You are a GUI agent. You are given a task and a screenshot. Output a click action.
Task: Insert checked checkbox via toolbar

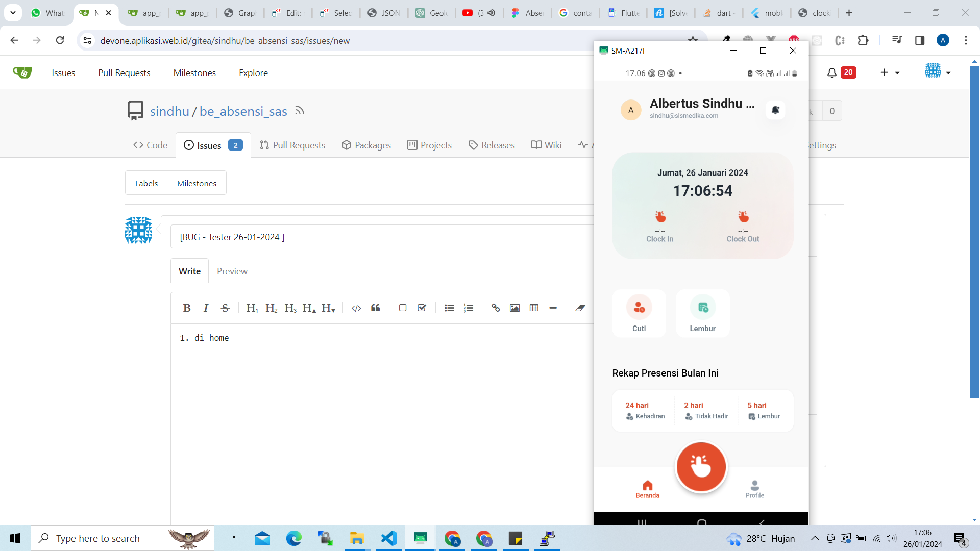tap(422, 308)
